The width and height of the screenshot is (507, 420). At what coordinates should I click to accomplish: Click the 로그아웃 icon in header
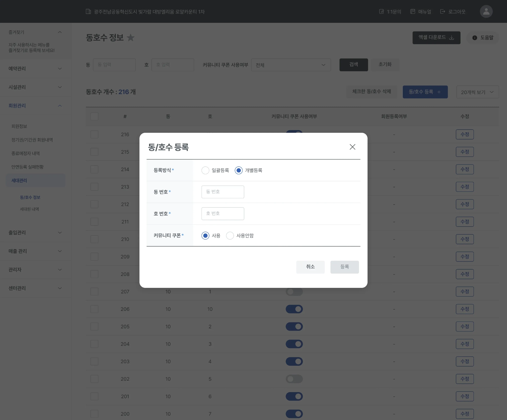tap(443, 12)
